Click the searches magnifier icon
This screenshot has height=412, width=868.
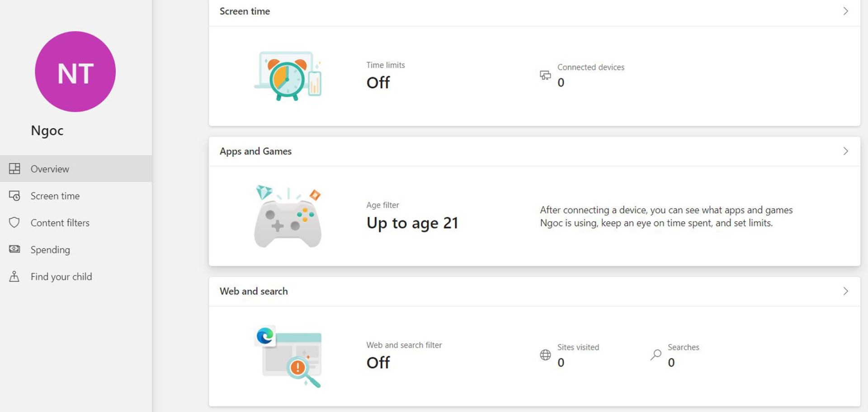click(x=656, y=355)
